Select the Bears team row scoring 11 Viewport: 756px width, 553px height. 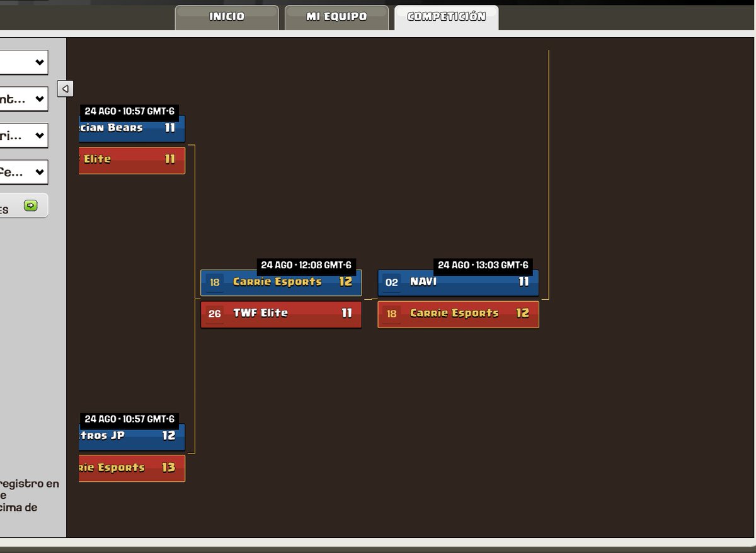click(x=132, y=128)
